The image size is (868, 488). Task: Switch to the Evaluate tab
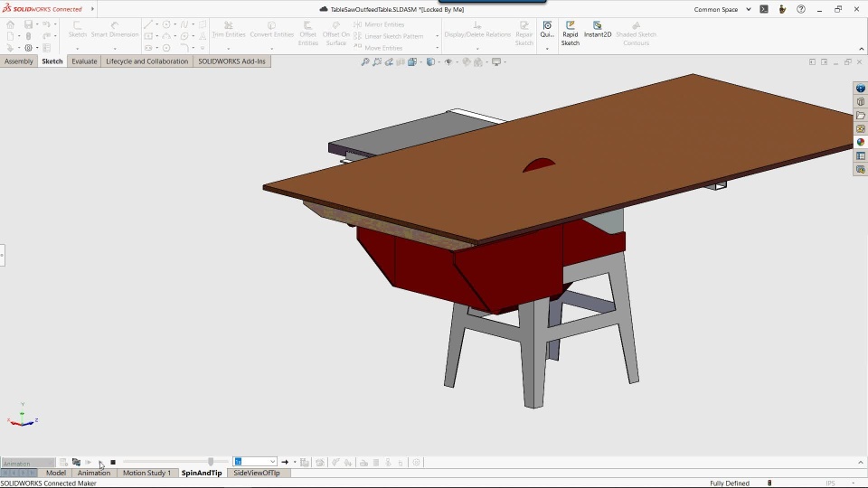(x=84, y=61)
